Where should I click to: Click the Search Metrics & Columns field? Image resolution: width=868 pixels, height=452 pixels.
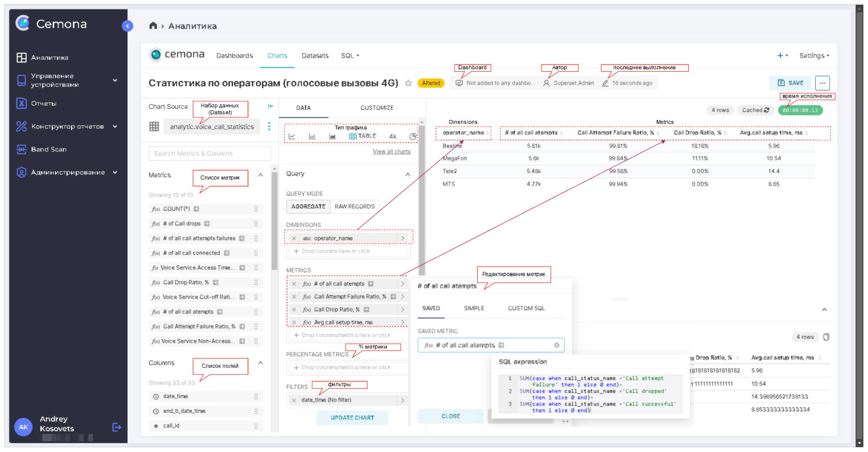[210, 153]
